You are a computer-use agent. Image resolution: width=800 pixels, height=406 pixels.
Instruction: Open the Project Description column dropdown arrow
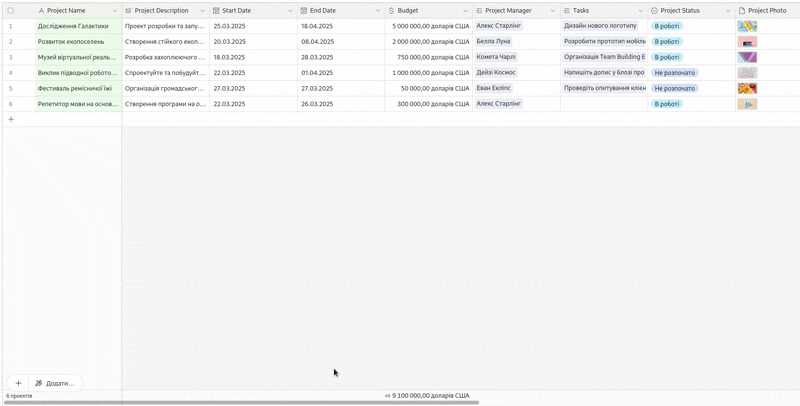203,11
